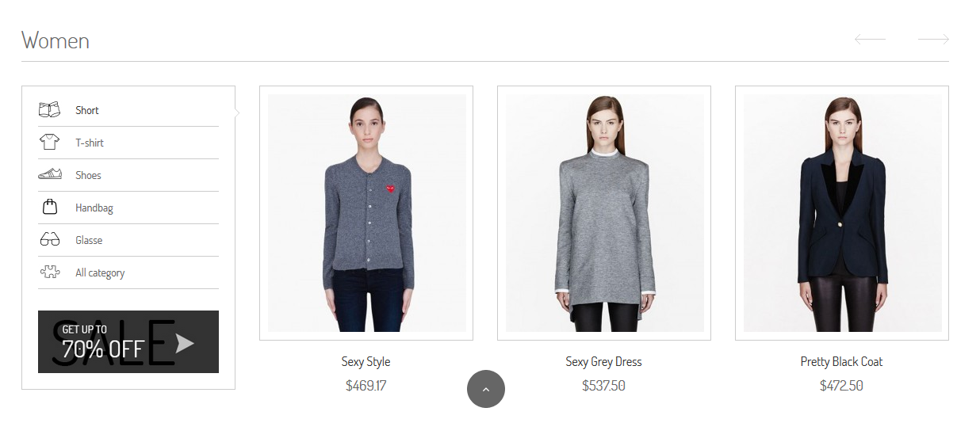The width and height of the screenshot is (980, 423).
Task: Choose the All category entry
Action: [x=100, y=272]
